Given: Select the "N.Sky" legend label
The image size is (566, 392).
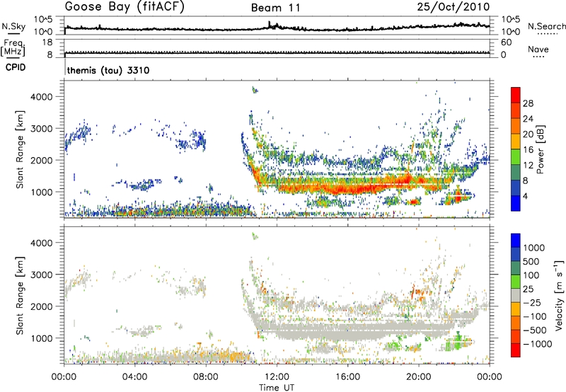Looking at the screenshot, I should click(13, 26).
